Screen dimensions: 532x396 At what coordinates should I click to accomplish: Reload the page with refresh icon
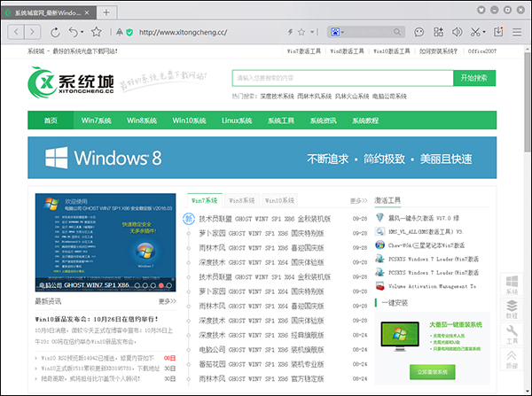point(55,32)
